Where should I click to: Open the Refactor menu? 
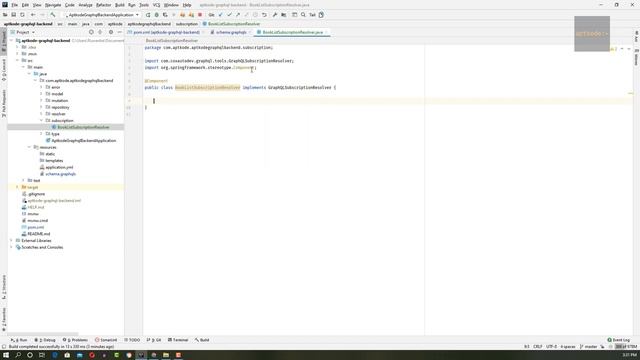click(103, 5)
